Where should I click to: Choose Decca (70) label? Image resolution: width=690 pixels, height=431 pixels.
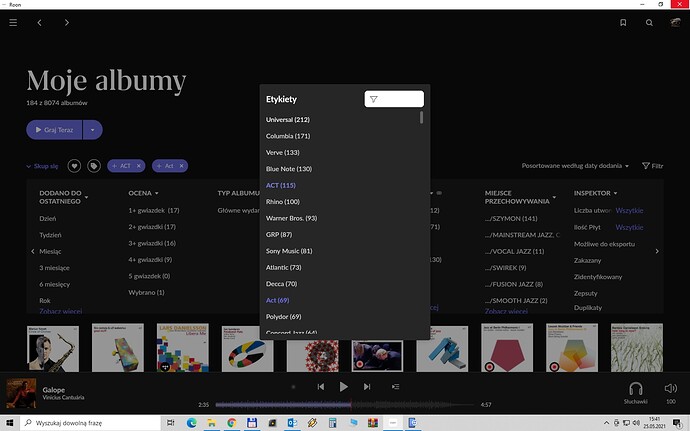click(281, 284)
